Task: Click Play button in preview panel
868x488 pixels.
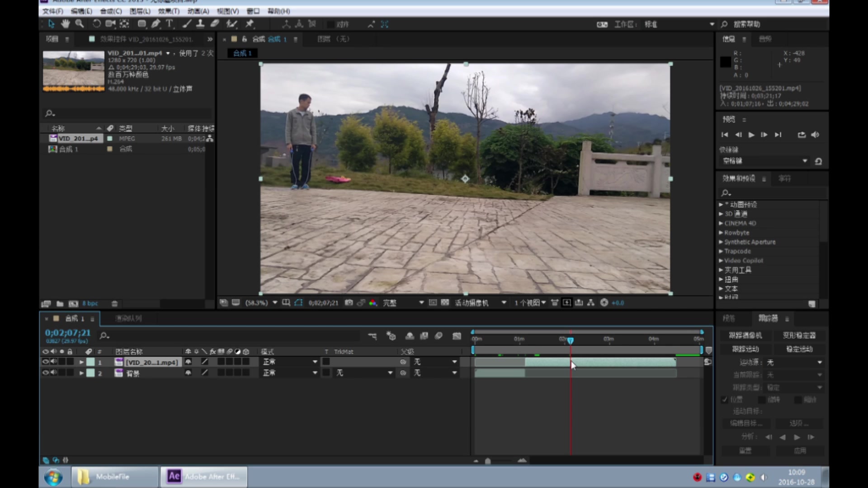Action: [750, 135]
